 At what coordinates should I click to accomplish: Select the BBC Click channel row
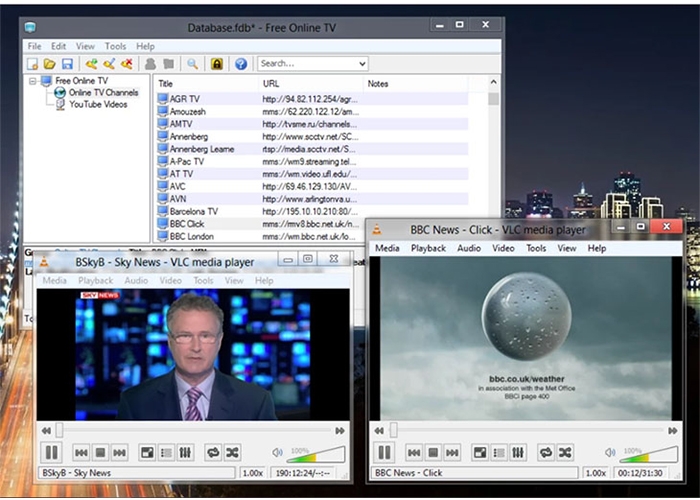coord(261,224)
